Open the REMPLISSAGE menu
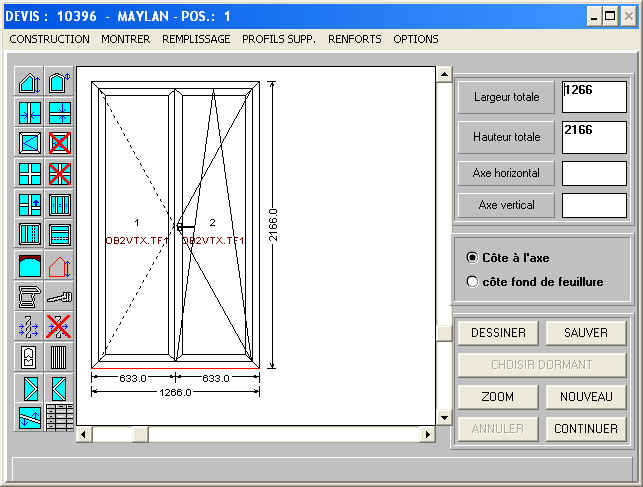Viewport: 643px width, 487px height. coord(196,39)
